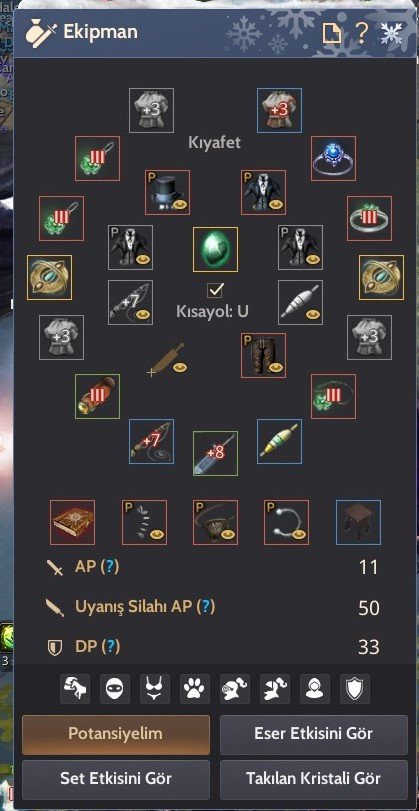Viewport: 419px width, 811px height.
Task: Click the wooden stool item slot
Action: click(358, 522)
